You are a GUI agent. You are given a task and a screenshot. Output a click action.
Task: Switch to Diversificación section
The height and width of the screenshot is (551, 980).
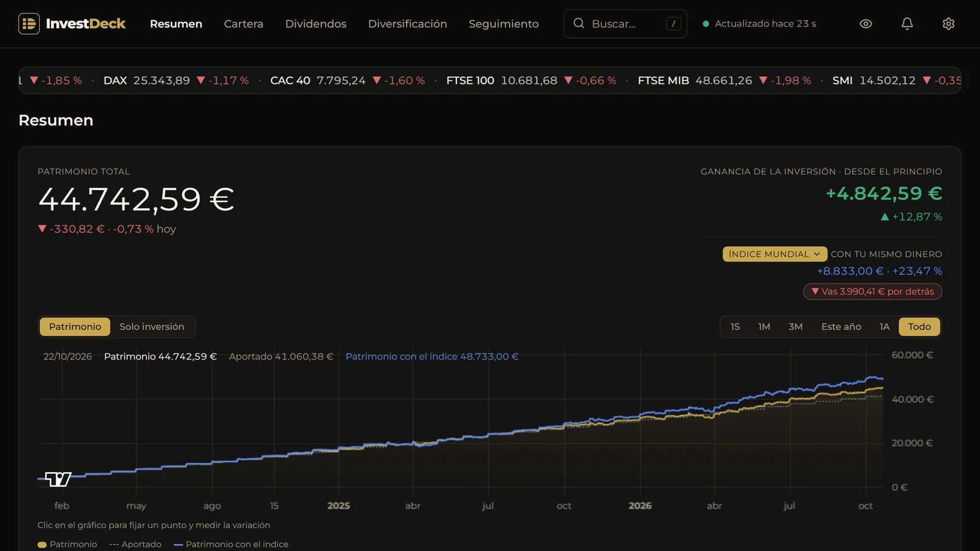click(x=407, y=24)
